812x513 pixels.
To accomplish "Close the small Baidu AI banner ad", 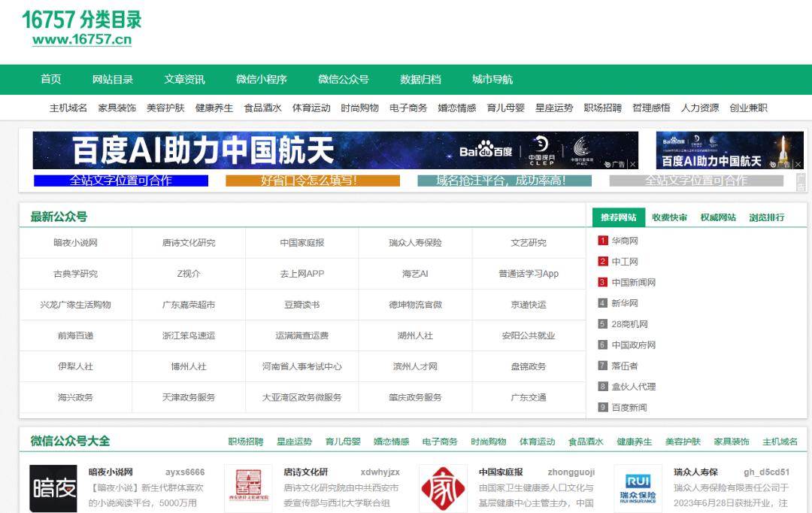I will pyautogui.click(x=798, y=164).
